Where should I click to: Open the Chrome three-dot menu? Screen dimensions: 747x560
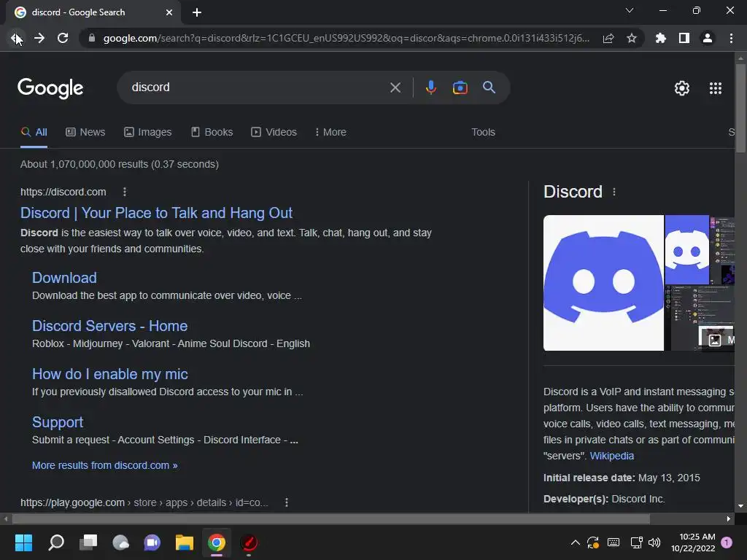click(x=731, y=38)
